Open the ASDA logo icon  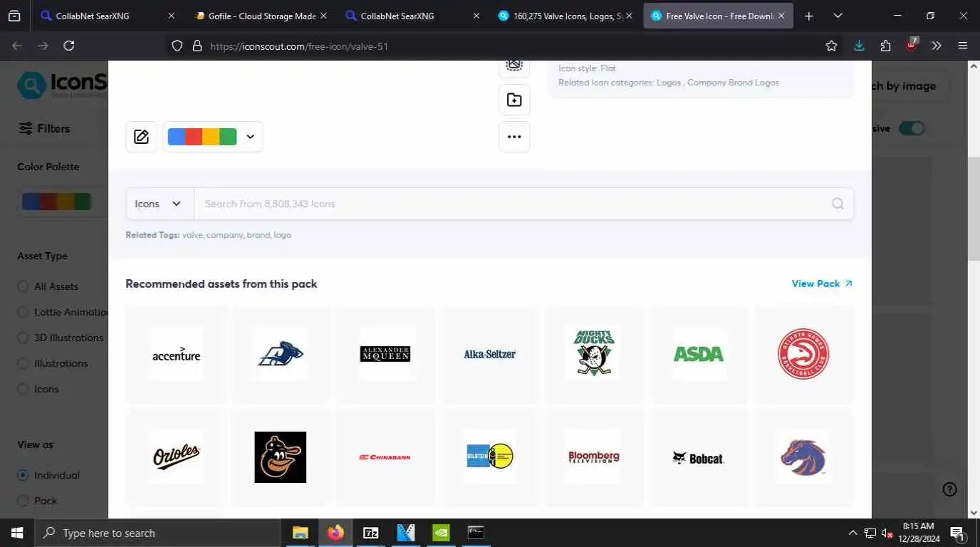(699, 354)
